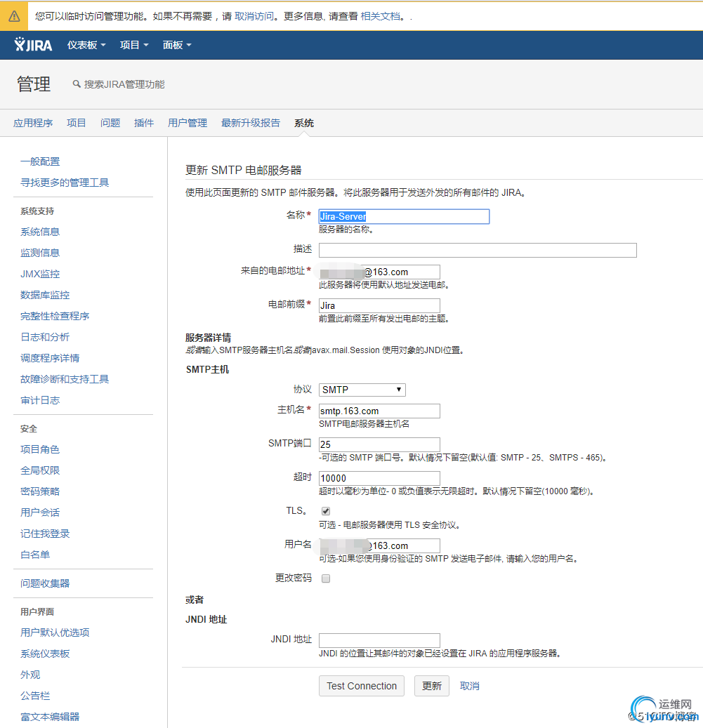Switch to the 用户管理 tab

click(x=188, y=123)
